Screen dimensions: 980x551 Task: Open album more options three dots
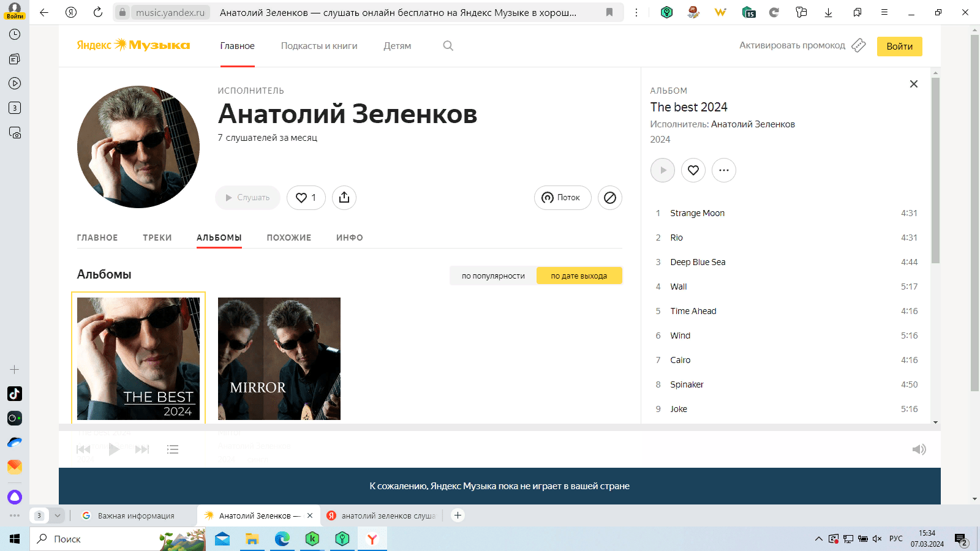tap(724, 170)
